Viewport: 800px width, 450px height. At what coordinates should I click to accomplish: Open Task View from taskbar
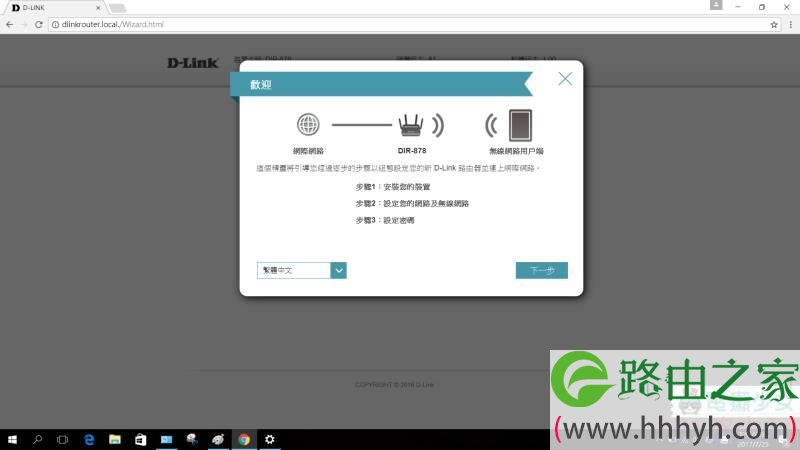tap(62, 439)
